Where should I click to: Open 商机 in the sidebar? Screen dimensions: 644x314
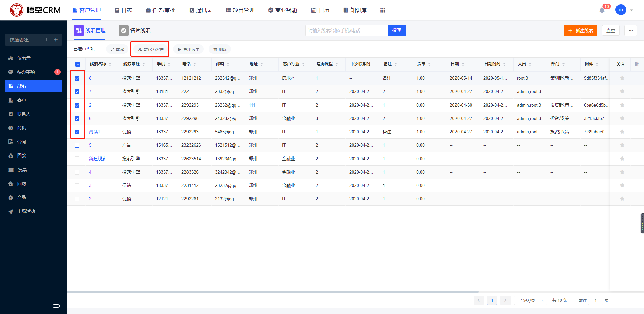(34, 128)
